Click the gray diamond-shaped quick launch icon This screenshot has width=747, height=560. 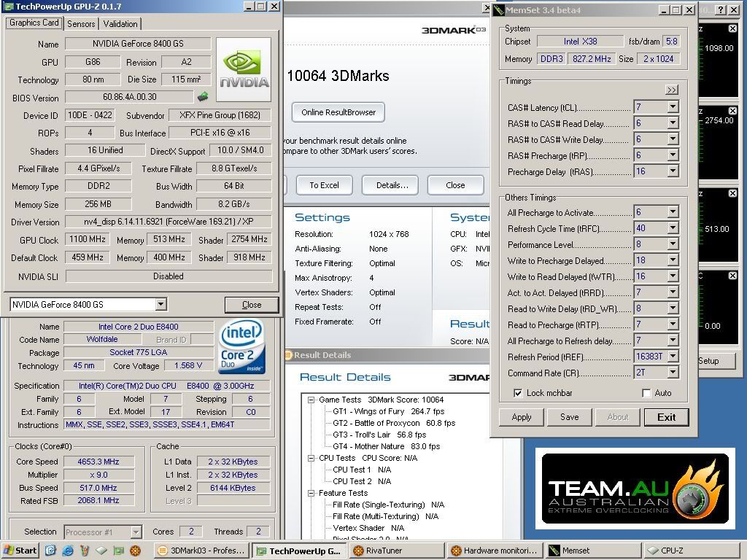point(101,551)
